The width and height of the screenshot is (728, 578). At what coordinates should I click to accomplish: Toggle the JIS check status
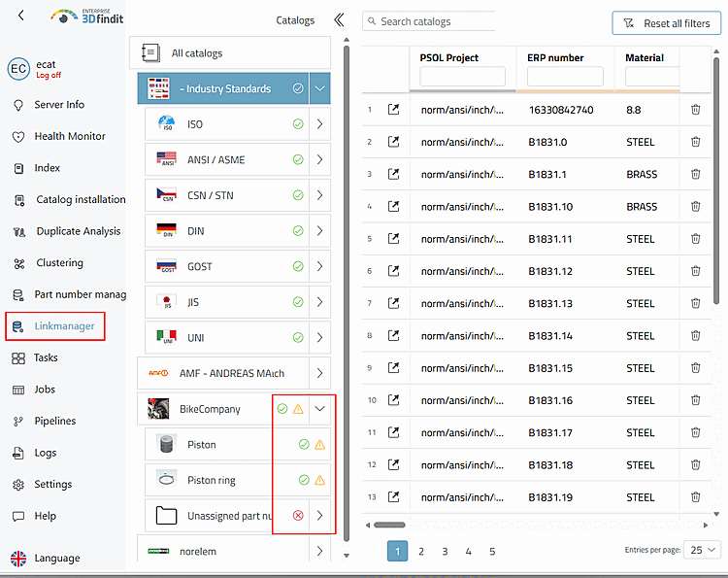298,302
